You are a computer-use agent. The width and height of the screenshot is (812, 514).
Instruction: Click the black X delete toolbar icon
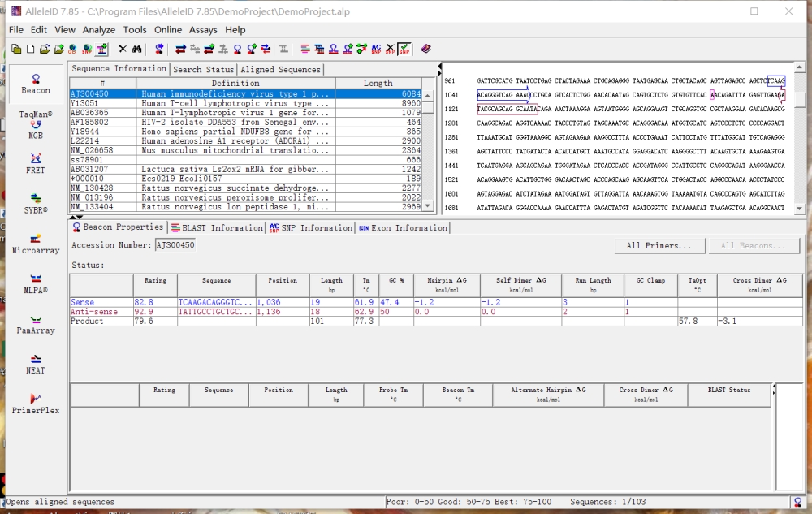[x=123, y=49]
